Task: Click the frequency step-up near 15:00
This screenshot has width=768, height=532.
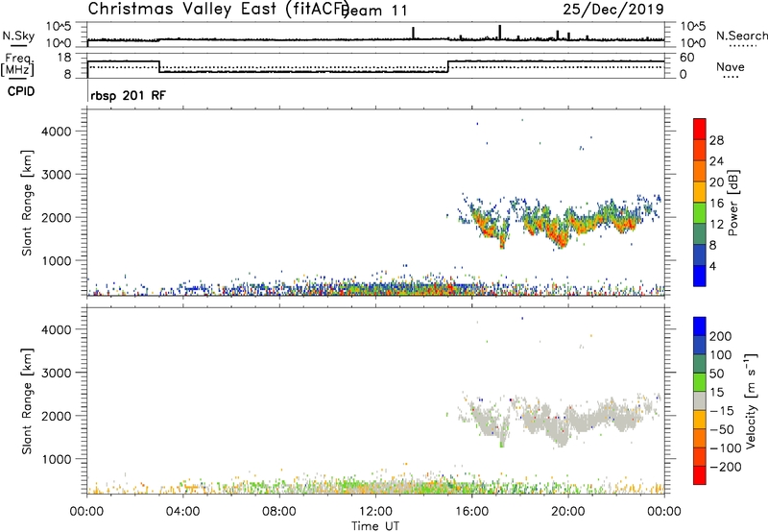Action: (448, 66)
